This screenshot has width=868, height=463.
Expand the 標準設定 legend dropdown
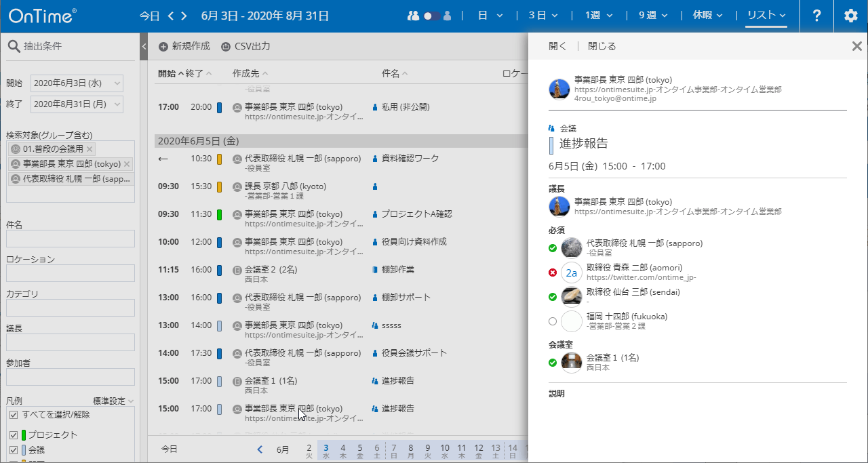113,401
